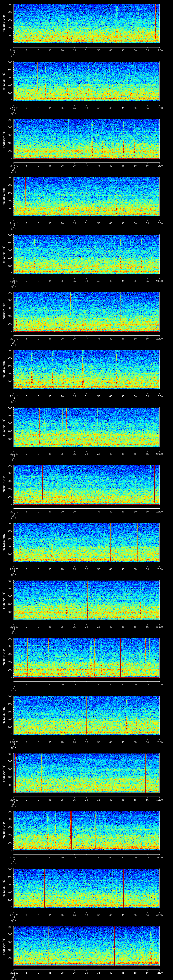This screenshot has height=980, width=173.
Task: Select the spectrogram beginning 7:31:00
Action: click(87, 888)
